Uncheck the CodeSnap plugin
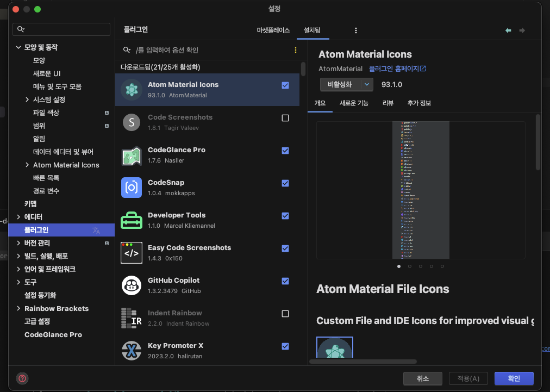The image size is (550, 392). pyautogui.click(x=285, y=183)
